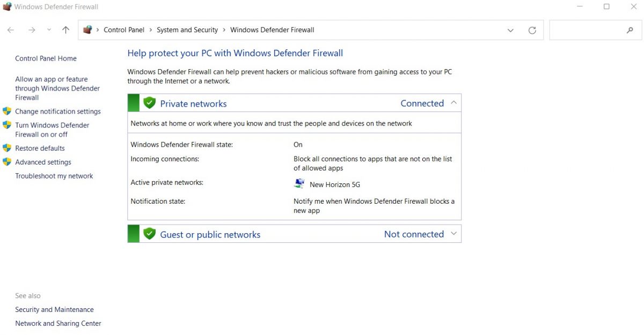Open Advanced settings

pos(43,162)
